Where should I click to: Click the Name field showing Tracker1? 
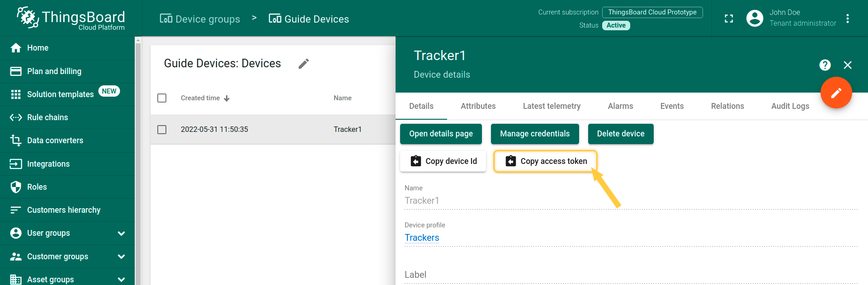631,201
